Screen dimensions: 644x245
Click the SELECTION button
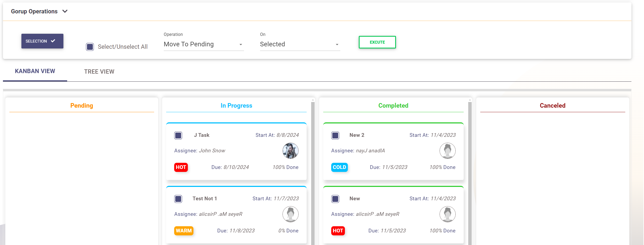pos(42,41)
